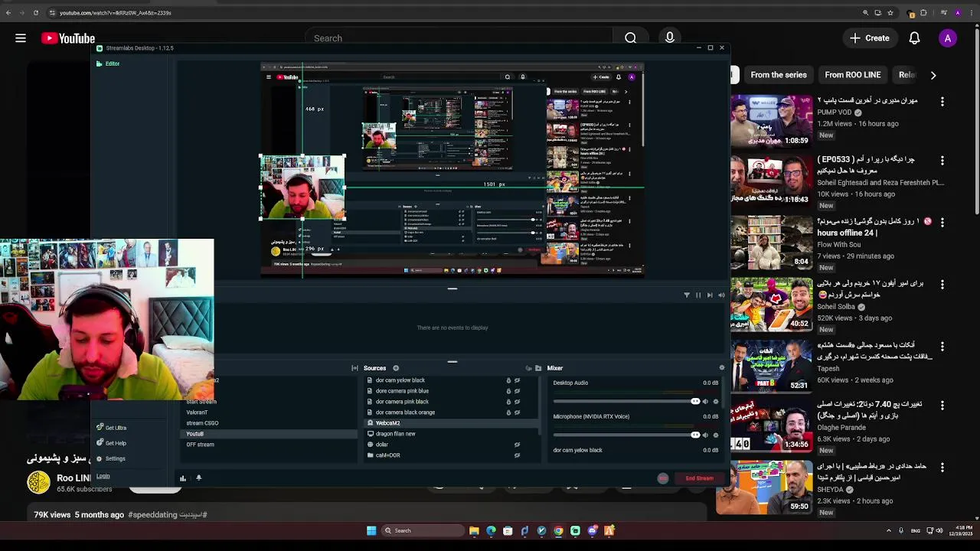The image size is (980, 551).
Task: Open options for SHEYDA video
Action: [942, 467]
